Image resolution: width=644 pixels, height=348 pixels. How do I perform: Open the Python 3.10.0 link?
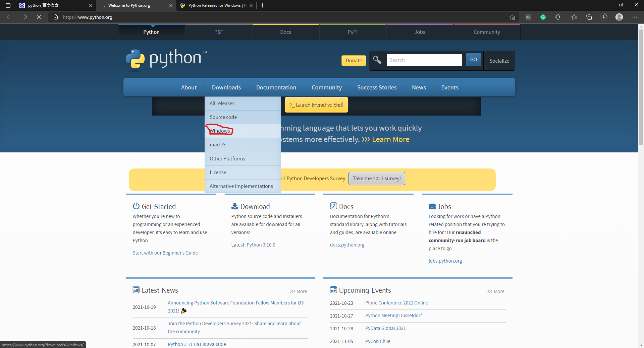[x=261, y=245]
